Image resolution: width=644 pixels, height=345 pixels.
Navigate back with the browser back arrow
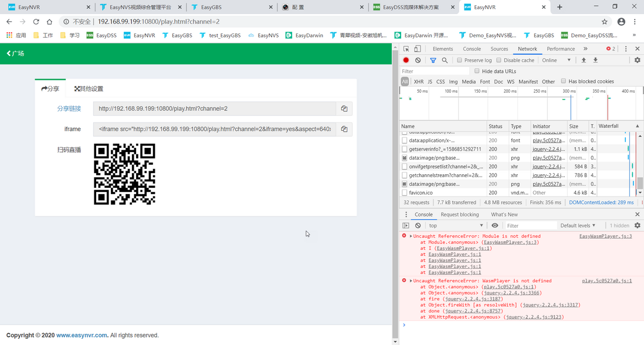pyautogui.click(x=9, y=22)
